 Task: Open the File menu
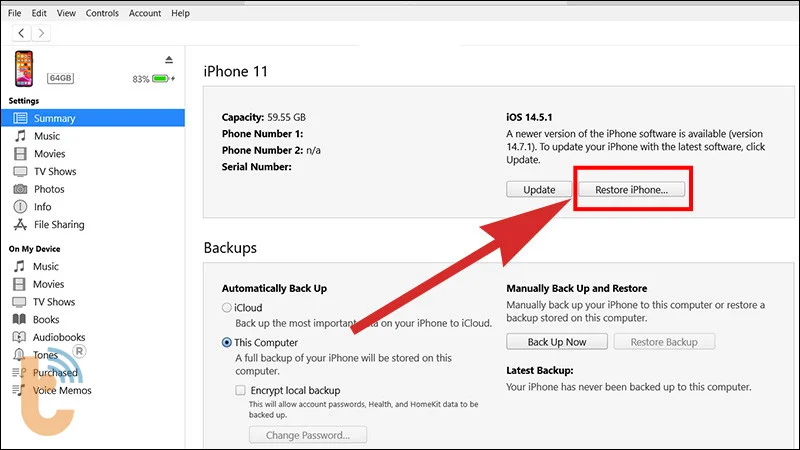(14, 13)
